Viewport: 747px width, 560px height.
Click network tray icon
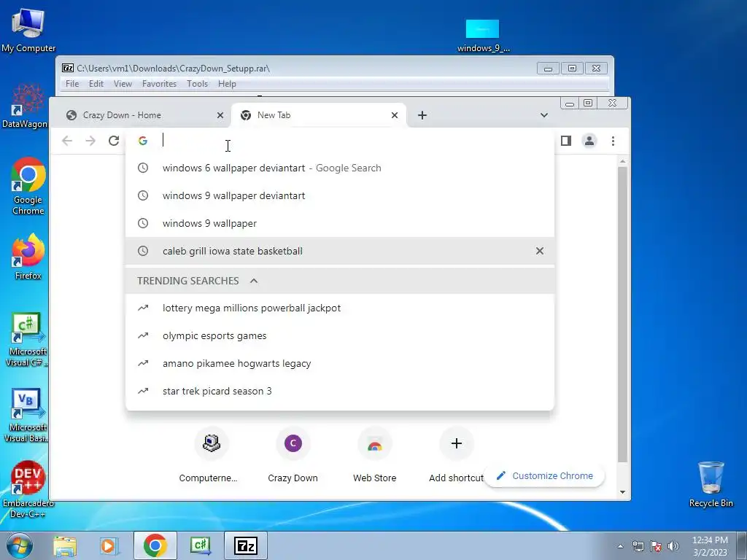[638, 546]
